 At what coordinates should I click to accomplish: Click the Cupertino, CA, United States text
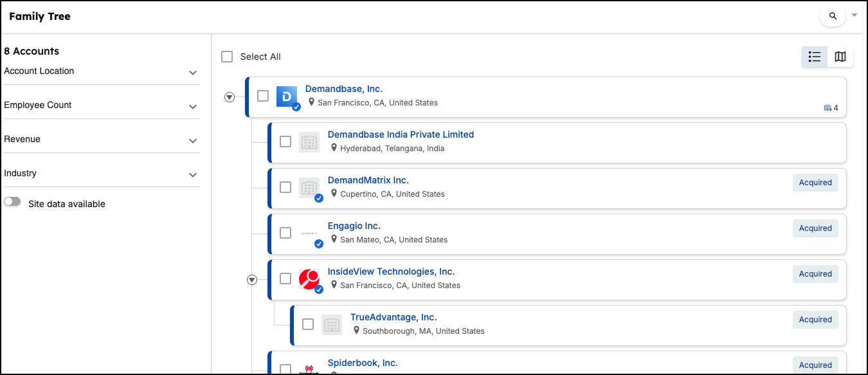[x=392, y=194]
